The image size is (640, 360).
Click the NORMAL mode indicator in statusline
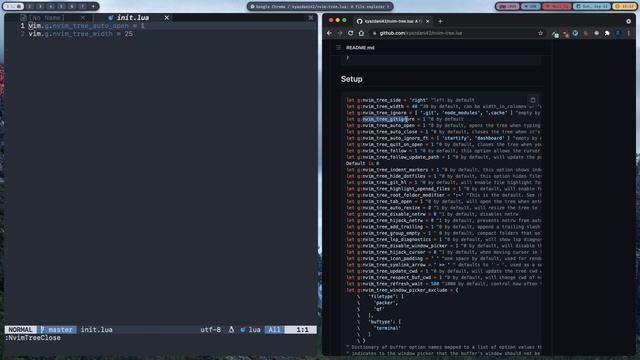coord(20,329)
